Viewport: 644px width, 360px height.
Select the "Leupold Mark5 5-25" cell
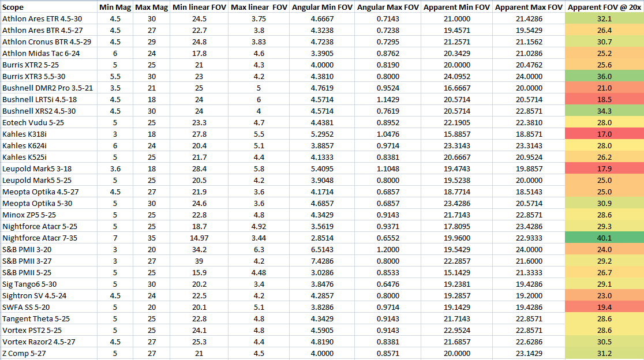point(48,180)
